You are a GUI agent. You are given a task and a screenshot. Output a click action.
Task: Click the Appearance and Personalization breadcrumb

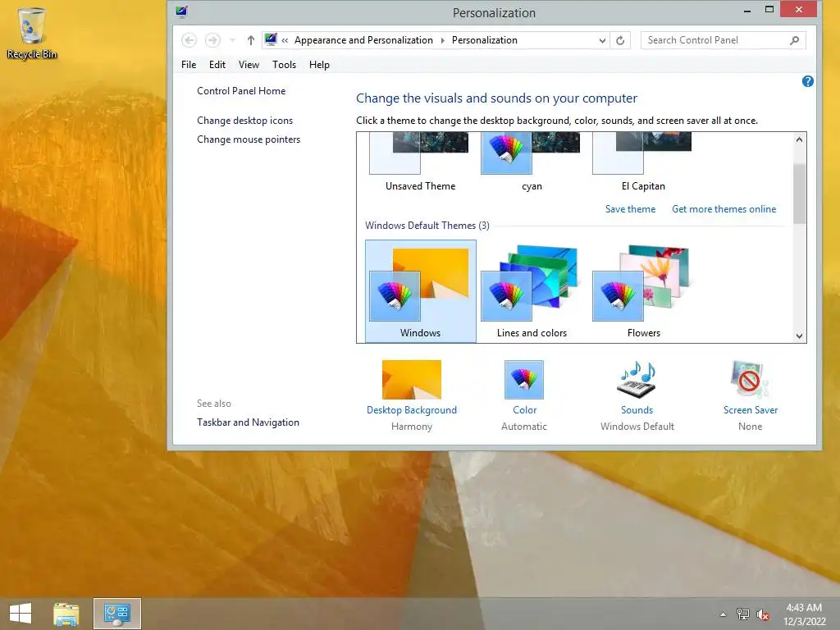[x=363, y=40]
